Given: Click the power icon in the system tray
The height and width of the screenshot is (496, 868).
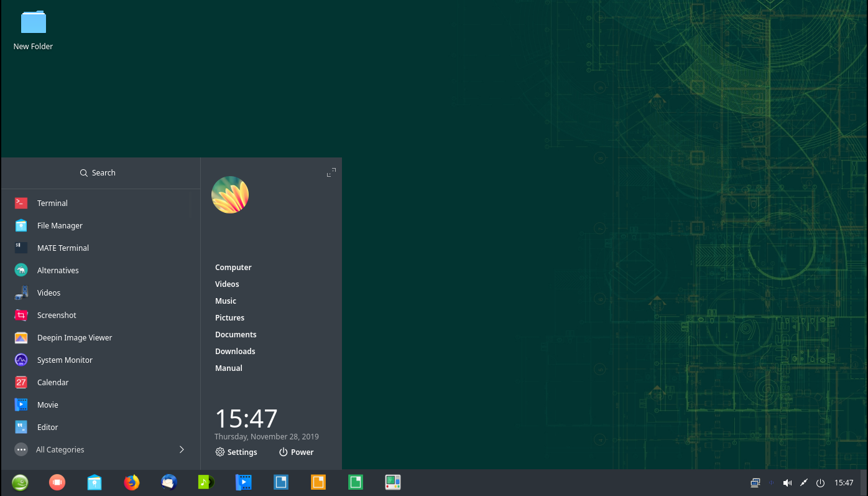Looking at the screenshot, I should click(x=820, y=483).
